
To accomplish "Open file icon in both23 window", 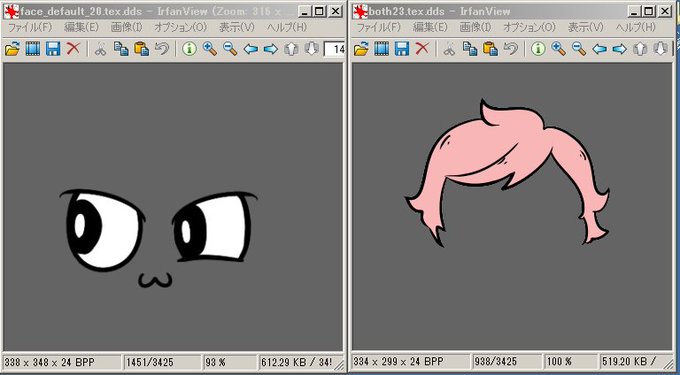I will tap(361, 49).
